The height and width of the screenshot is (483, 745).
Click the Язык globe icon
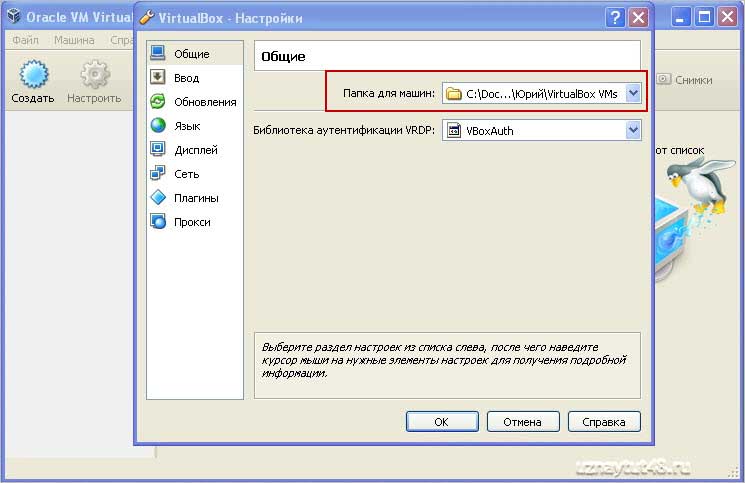pyautogui.click(x=158, y=125)
